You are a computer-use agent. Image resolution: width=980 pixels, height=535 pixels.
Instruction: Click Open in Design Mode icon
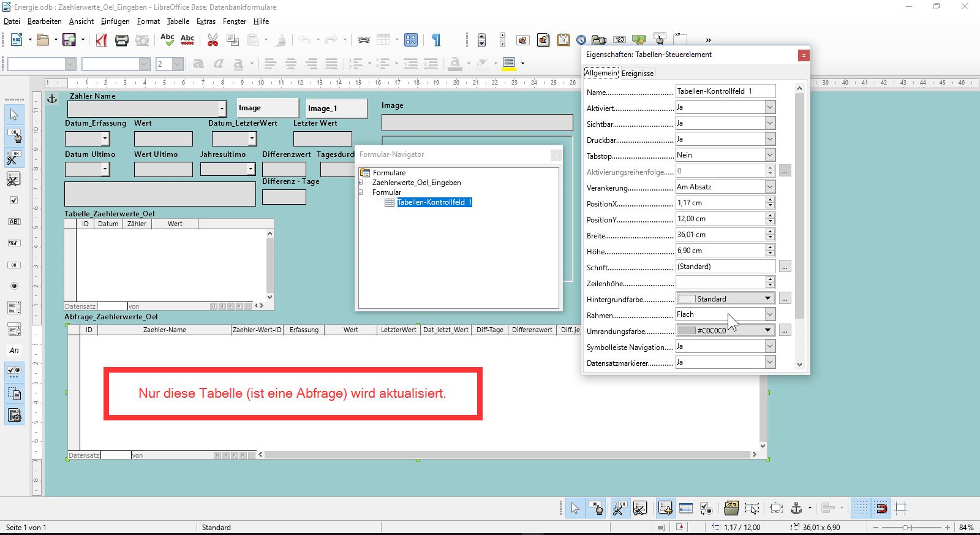731,508
